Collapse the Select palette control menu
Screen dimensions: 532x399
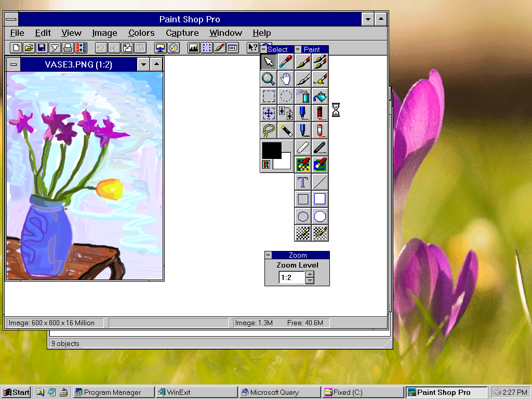click(264, 49)
